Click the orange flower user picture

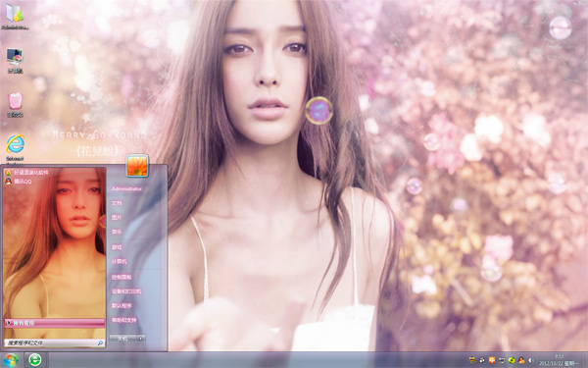click(137, 165)
